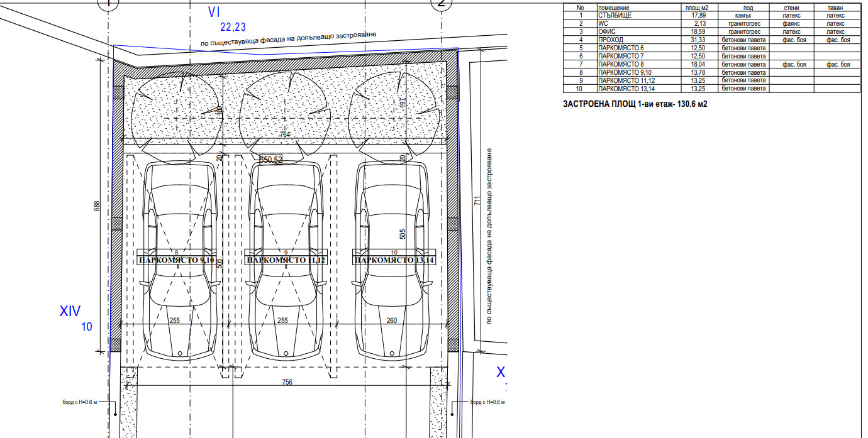
Task: Click the 711 vertical dimension text
Action: (477, 201)
